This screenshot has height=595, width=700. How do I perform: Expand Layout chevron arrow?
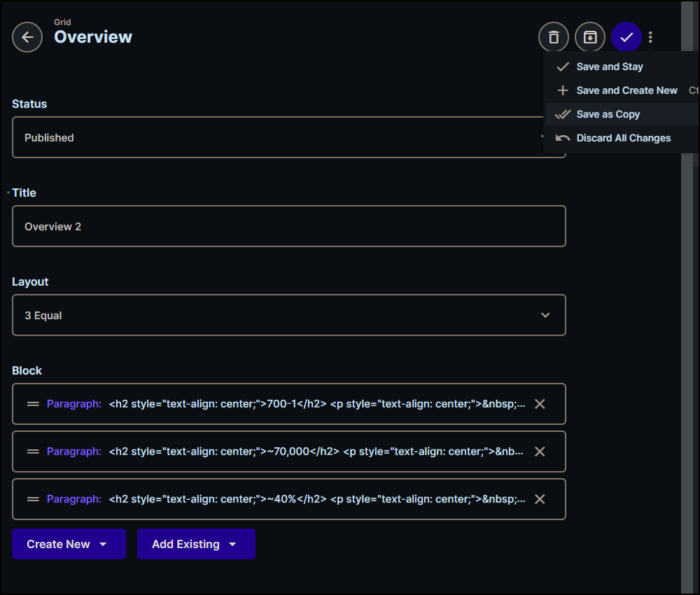(x=545, y=315)
